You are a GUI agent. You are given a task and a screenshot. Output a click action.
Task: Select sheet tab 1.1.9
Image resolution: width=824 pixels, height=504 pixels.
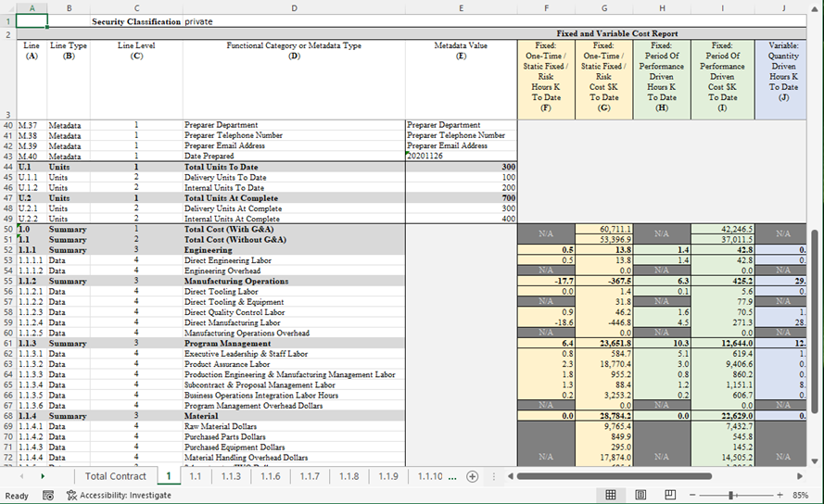pyautogui.click(x=388, y=477)
